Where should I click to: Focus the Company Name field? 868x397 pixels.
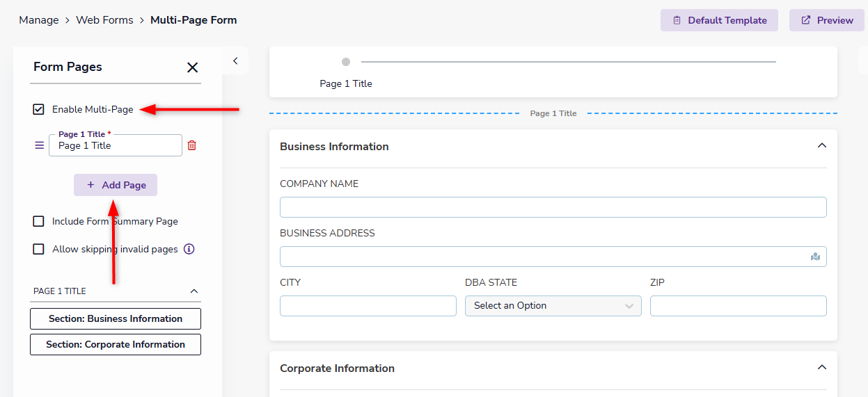click(x=553, y=207)
